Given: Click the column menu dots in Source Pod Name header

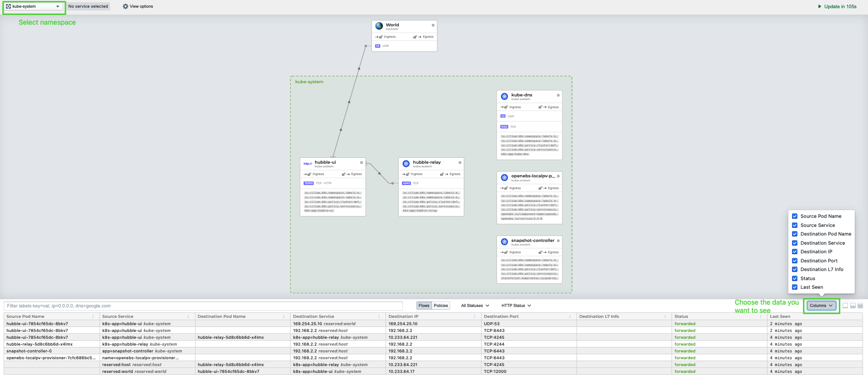Looking at the screenshot, I should [93, 317].
